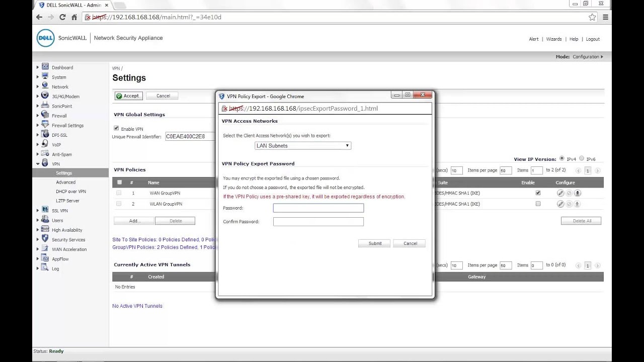Select the IPv4 radio button
The width and height of the screenshot is (644, 362).
tap(562, 158)
